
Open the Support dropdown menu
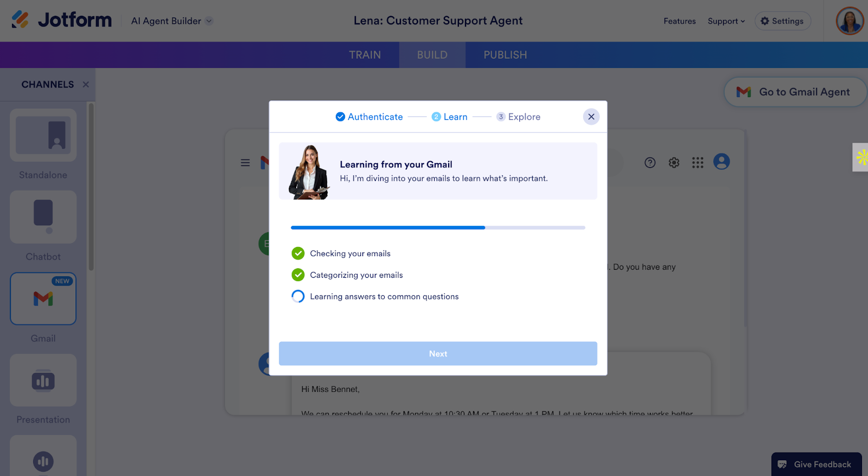(726, 21)
